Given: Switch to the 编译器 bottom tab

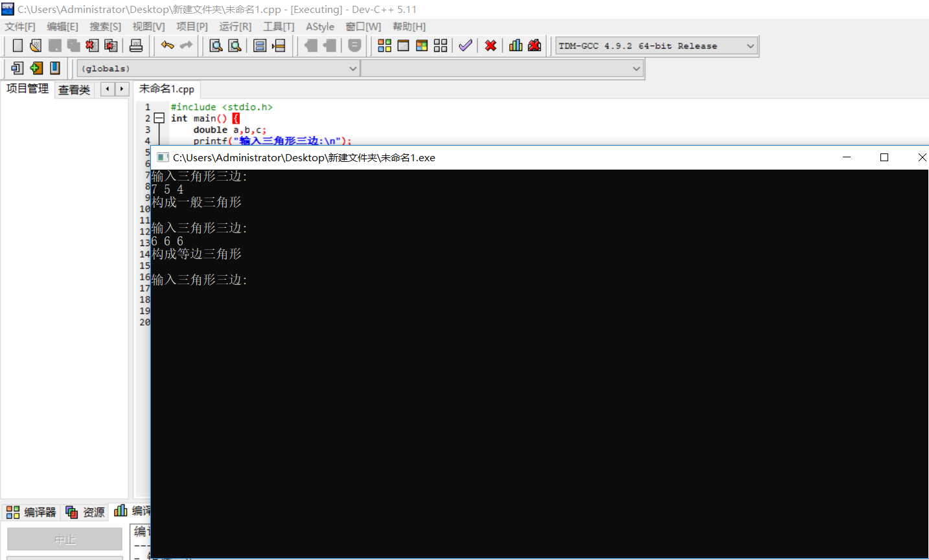Looking at the screenshot, I should pyautogui.click(x=31, y=512).
